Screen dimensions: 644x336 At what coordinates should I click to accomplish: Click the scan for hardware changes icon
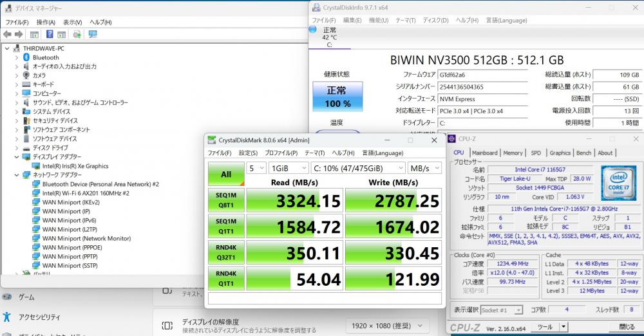[93, 34]
